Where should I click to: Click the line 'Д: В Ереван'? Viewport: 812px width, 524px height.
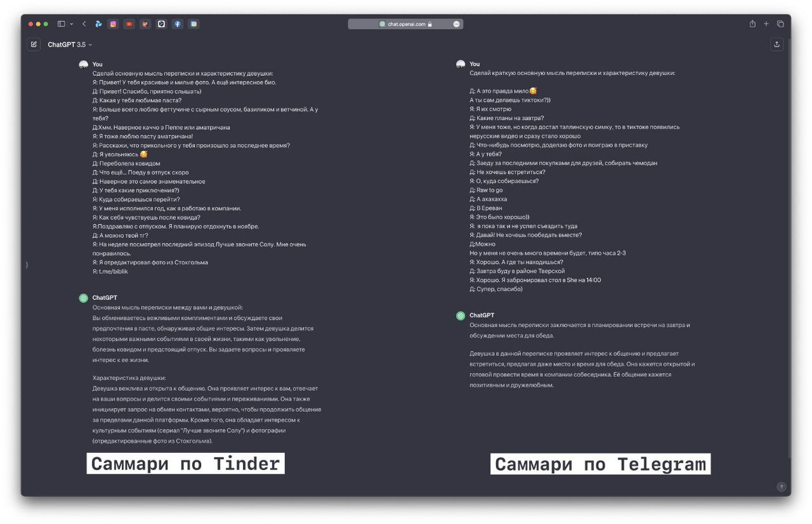[486, 208]
